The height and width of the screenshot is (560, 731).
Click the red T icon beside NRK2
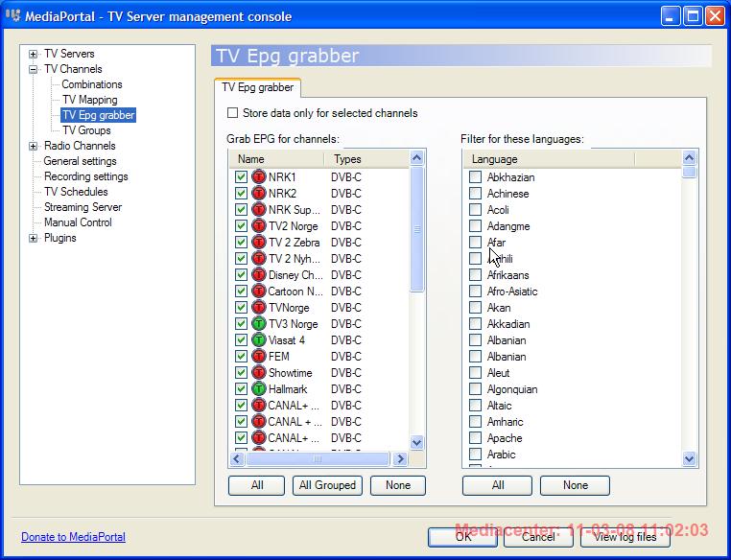tap(259, 194)
